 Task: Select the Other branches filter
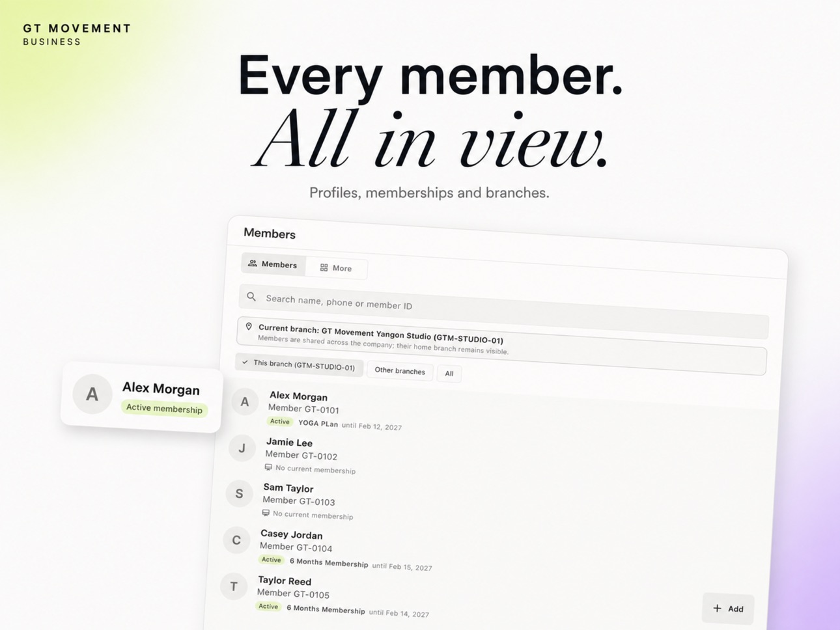[400, 371]
